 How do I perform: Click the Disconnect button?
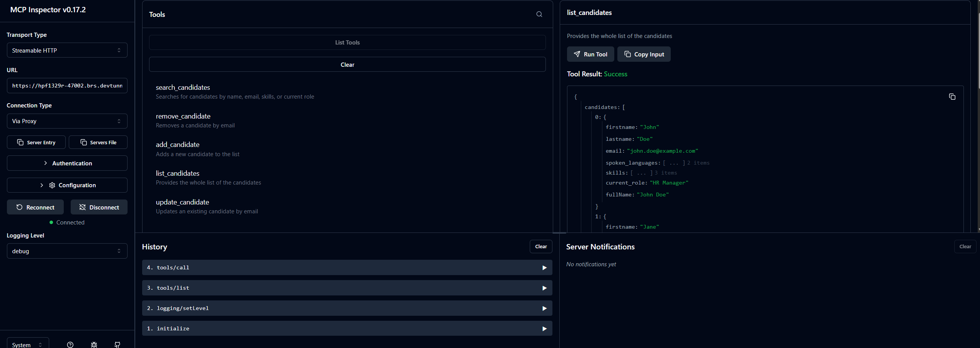99,207
